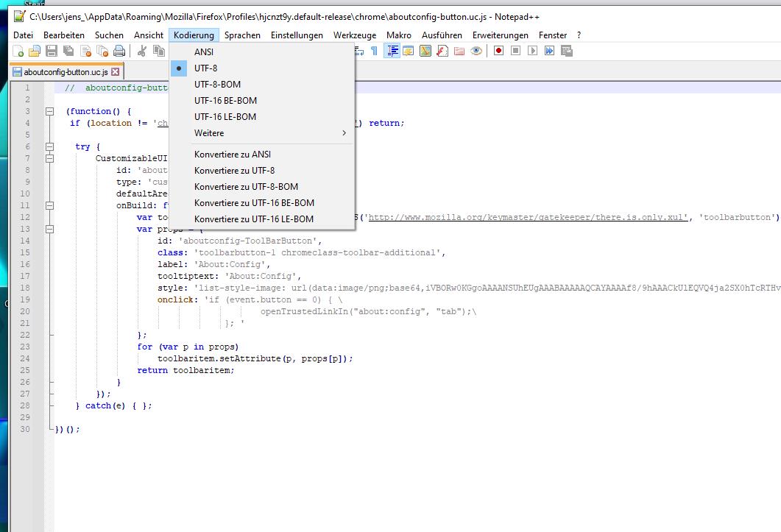Close the aboutconfig-button.uc.js tab
The height and width of the screenshot is (532, 781).
pyautogui.click(x=115, y=72)
